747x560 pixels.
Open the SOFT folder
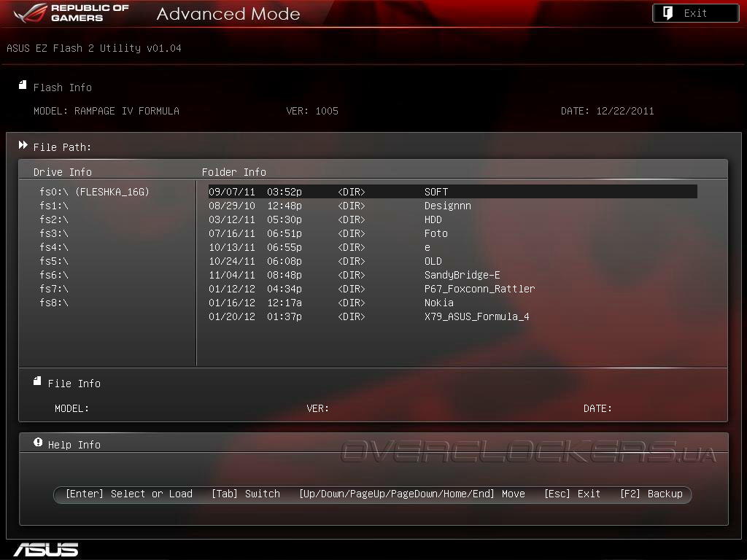(x=452, y=192)
